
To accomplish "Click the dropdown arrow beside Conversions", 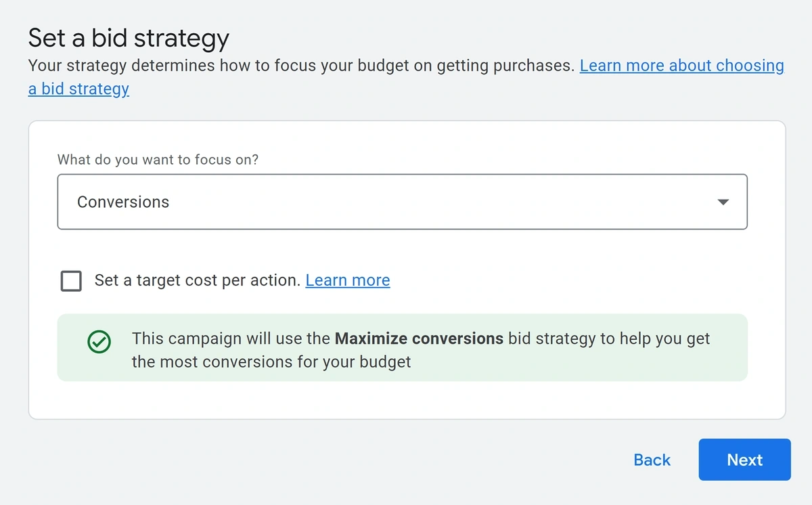I will 723,202.
